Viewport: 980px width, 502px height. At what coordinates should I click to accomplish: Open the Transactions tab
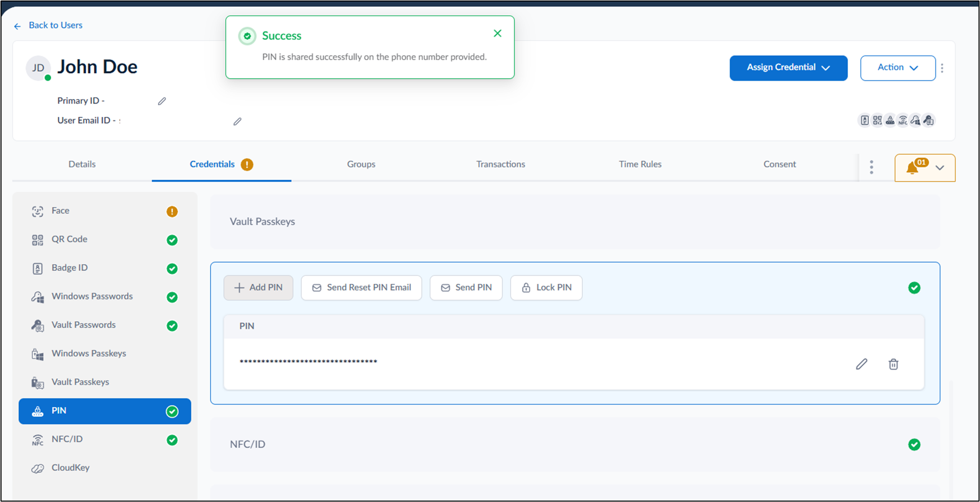click(501, 164)
